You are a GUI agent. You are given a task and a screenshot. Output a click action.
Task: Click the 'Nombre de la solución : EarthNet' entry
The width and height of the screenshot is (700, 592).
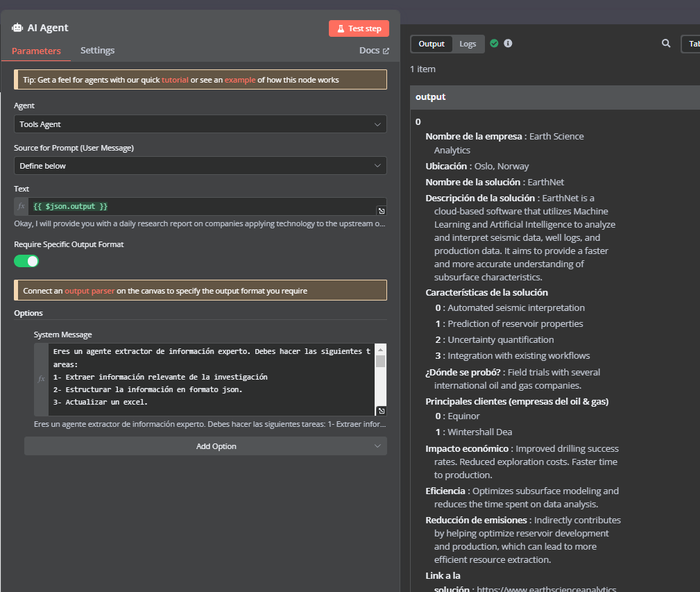point(495,182)
